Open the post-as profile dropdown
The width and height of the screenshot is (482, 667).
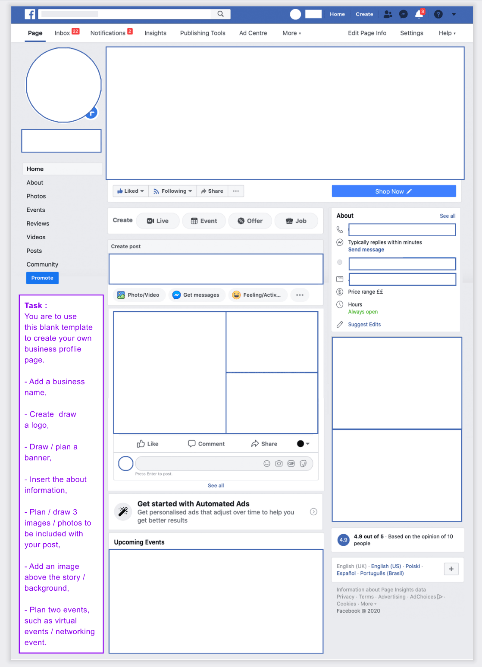click(x=303, y=444)
